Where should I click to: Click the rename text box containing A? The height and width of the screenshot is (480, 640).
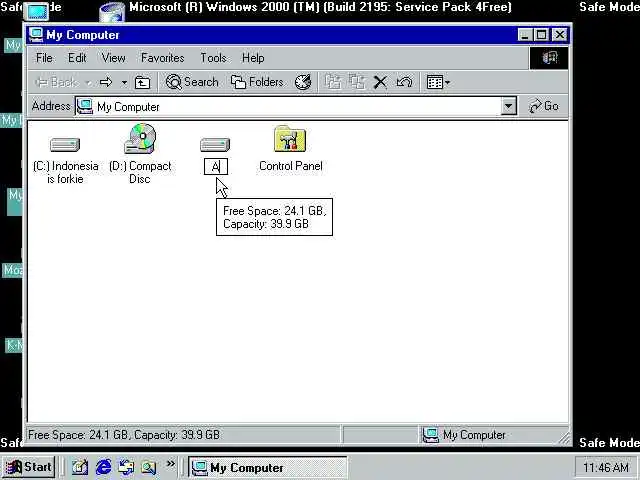[216, 167]
